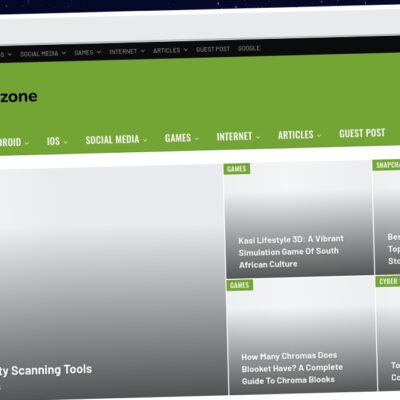400x400 pixels.
Task: Click Google link in the black top bar
Action: point(249,48)
